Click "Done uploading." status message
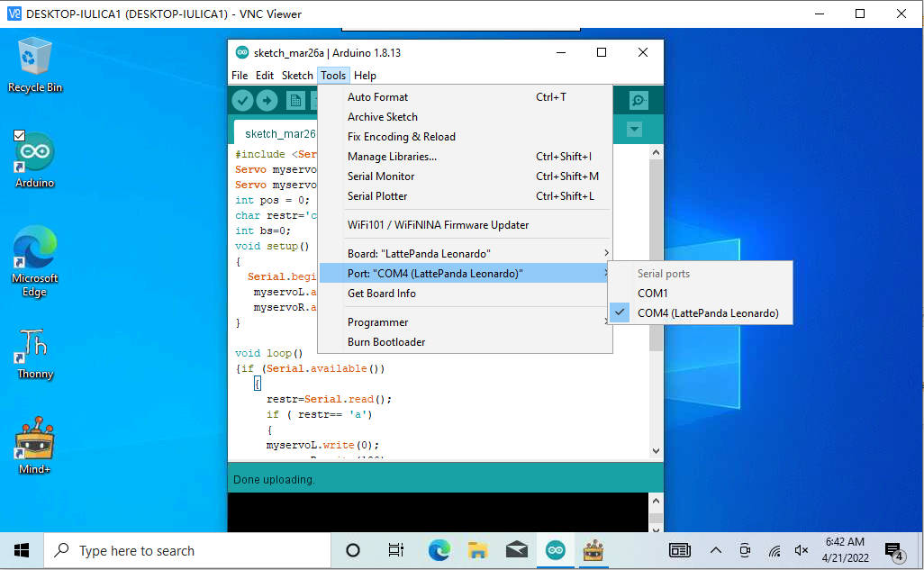The height and width of the screenshot is (570, 924). pyautogui.click(x=274, y=480)
